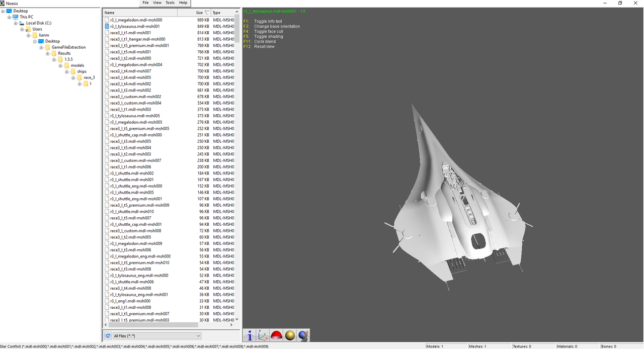The width and height of the screenshot is (644, 349).
Task: Select the 1.5.5 folder in tree
Action: [68, 59]
